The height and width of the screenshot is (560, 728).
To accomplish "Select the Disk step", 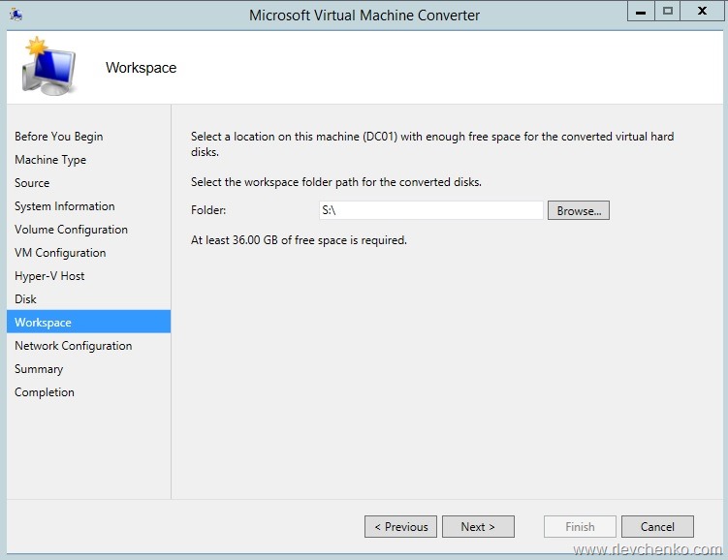I will [x=25, y=299].
